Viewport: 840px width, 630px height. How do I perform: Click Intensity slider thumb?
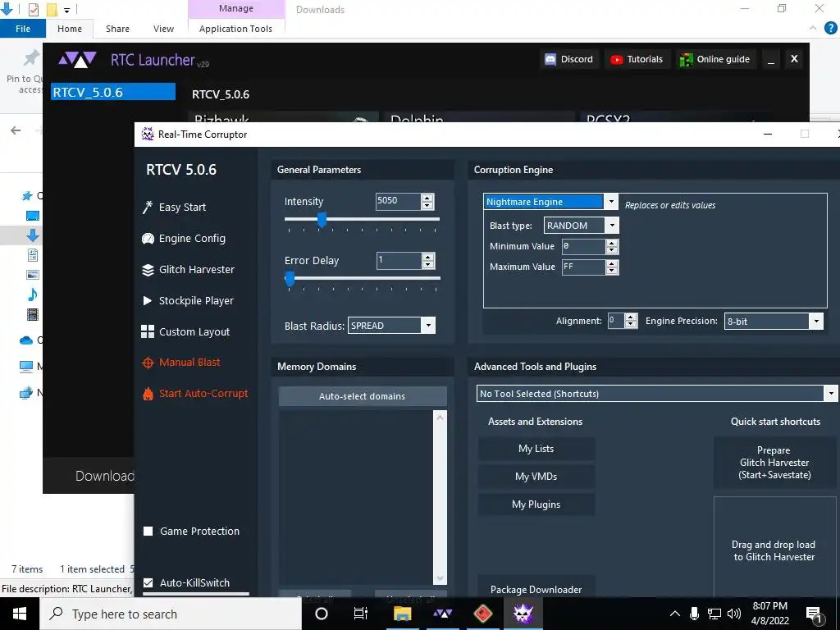[322, 220]
